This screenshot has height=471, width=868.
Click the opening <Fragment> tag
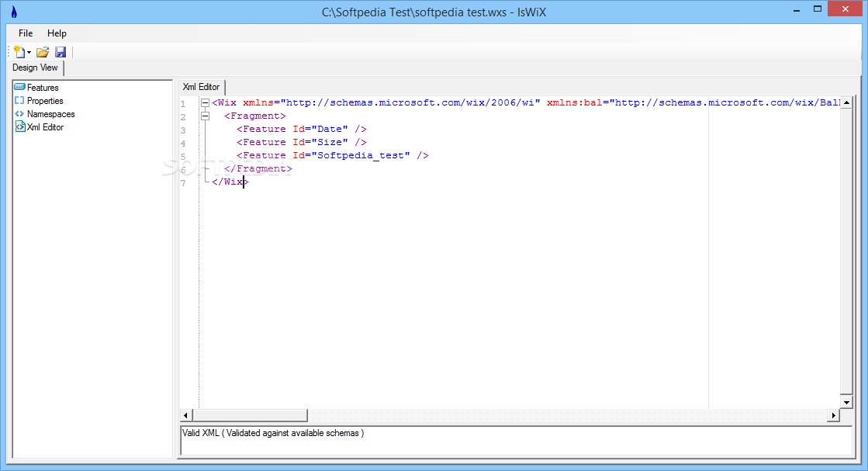(255, 116)
